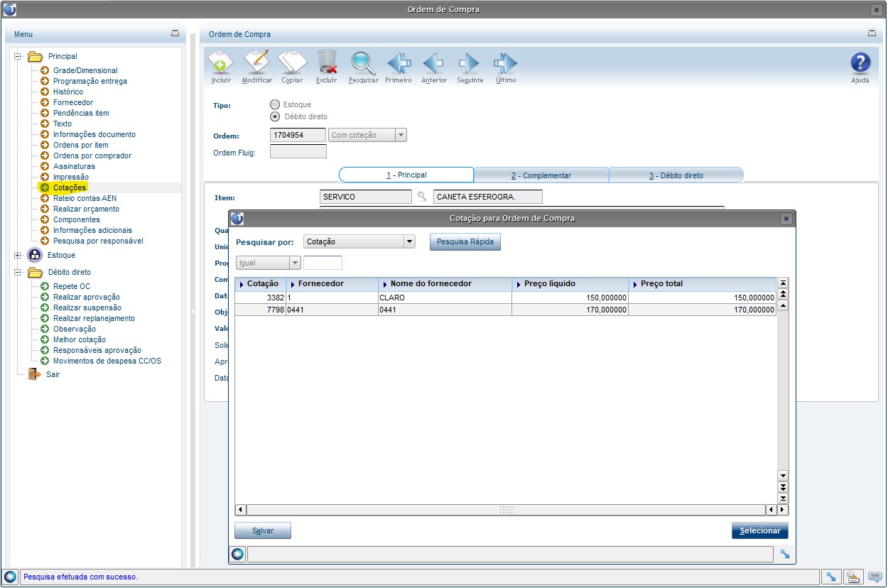Open Grade/Dimensional menu item
This screenshot has width=888, height=588.
(85, 70)
